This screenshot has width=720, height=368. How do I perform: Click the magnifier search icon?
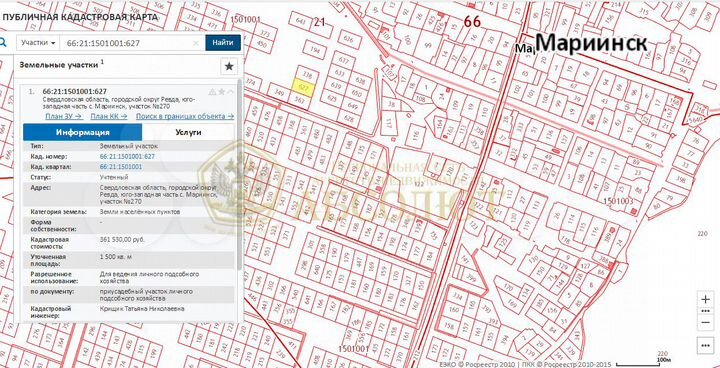click(x=3, y=43)
